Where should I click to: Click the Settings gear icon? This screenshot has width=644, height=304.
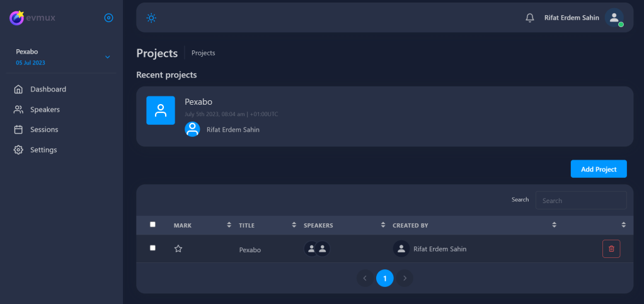[x=18, y=149]
